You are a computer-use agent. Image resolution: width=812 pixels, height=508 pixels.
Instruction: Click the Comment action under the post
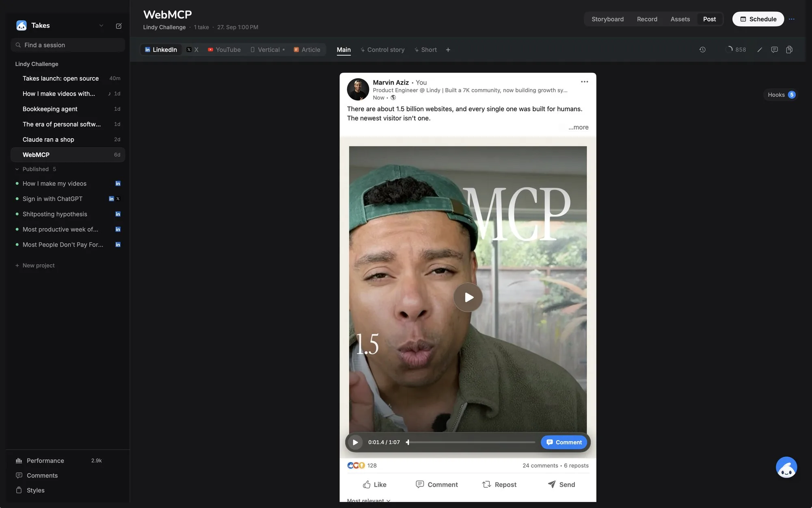pos(436,484)
